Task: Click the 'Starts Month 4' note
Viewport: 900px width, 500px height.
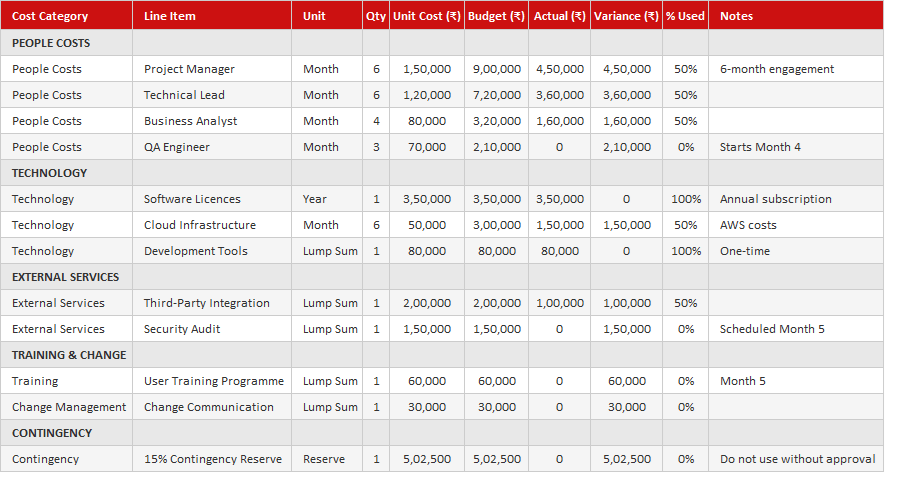Action: pyautogui.click(x=761, y=147)
